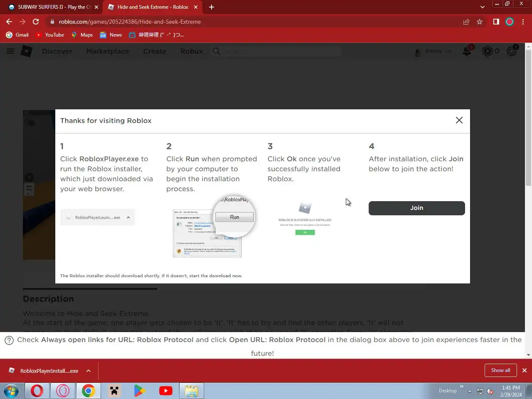
Task: Expand the RobloxPlayerInstaller download options arrow
Action: point(89,371)
